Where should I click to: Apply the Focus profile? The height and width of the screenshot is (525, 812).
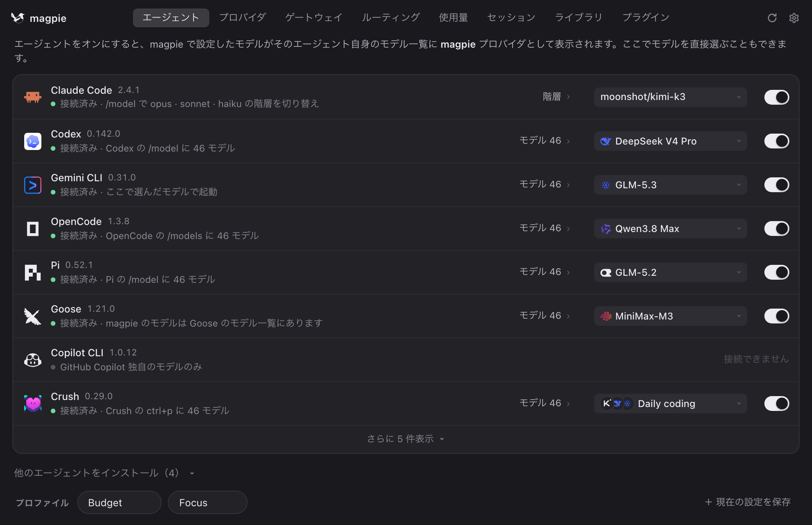(x=208, y=502)
